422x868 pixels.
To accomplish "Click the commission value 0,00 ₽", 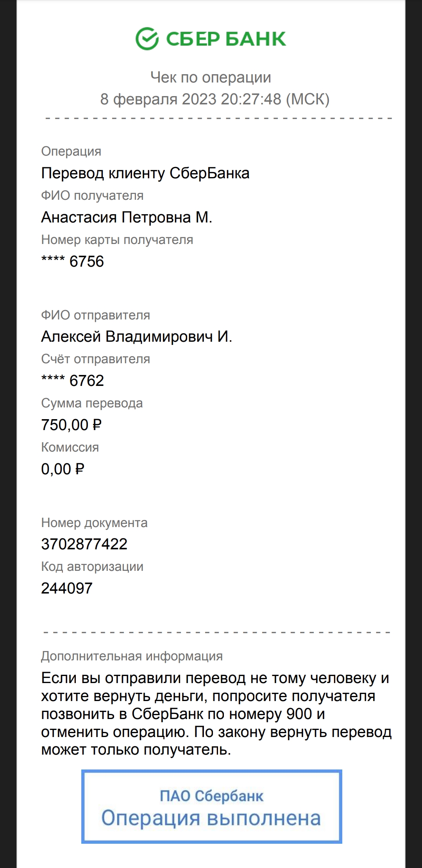I will [x=63, y=469].
